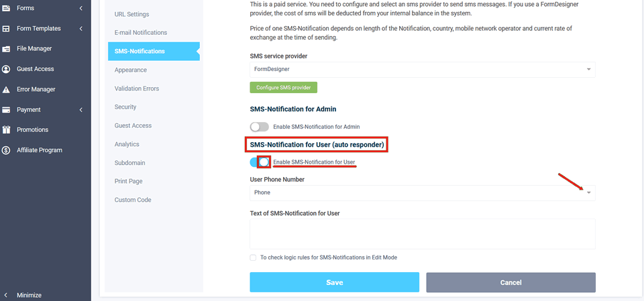Image resolution: width=644 pixels, height=301 pixels.
Task: Click the SMS-Notification text input area
Action: tap(422, 234)
